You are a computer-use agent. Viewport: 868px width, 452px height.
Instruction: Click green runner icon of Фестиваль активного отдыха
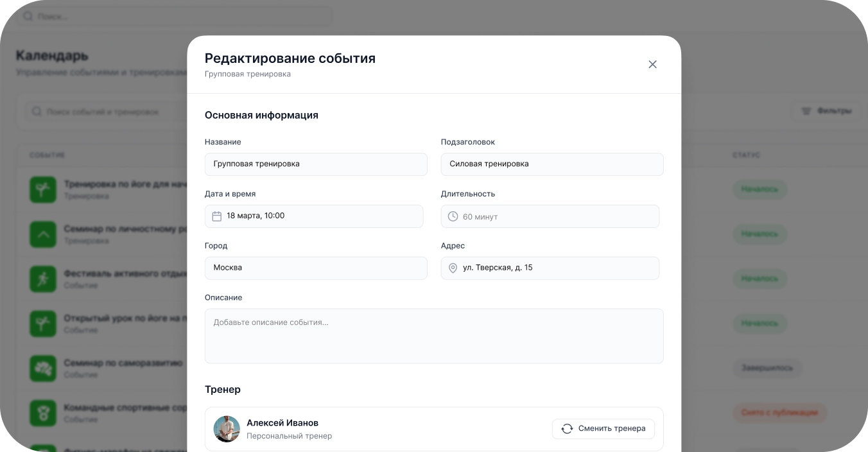tap(43, 279)
